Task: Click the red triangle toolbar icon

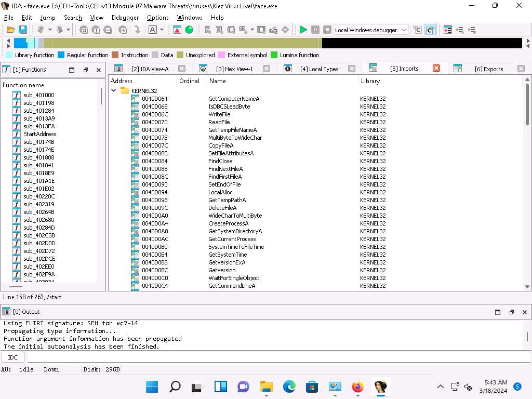Action: [x=178, y=30]
